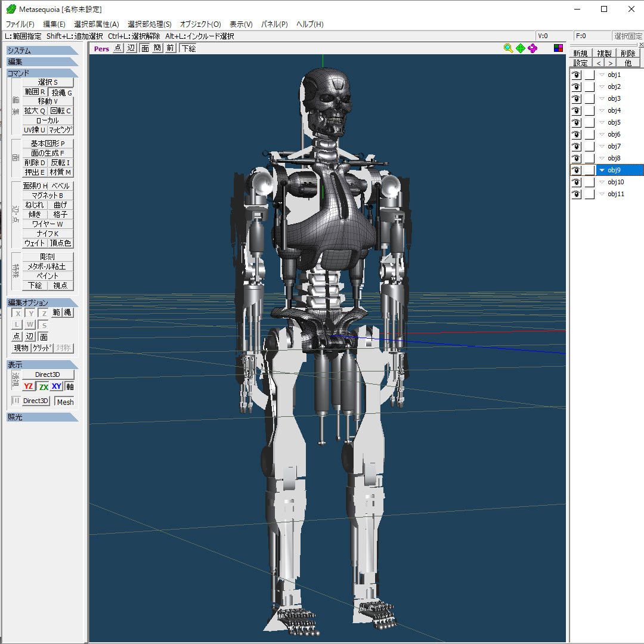
Task: Open 設定 object settings
Action: tap(580, 63)
